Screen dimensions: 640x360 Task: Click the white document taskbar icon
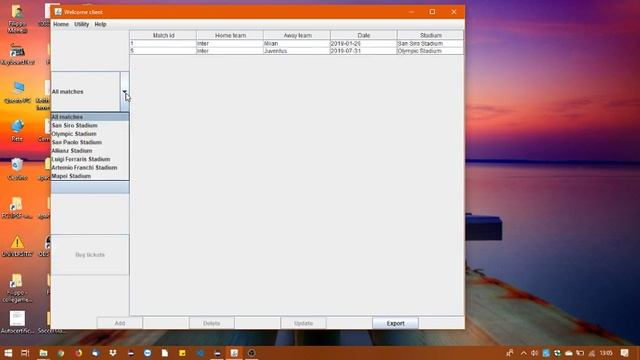pyautogui.click(x=165, y=353)
